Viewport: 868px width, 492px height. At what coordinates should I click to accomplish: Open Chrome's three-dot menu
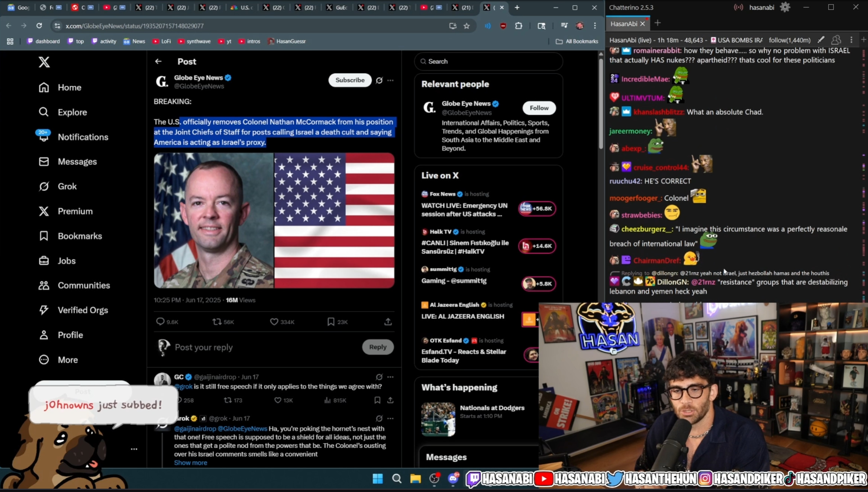click(595, 26)
